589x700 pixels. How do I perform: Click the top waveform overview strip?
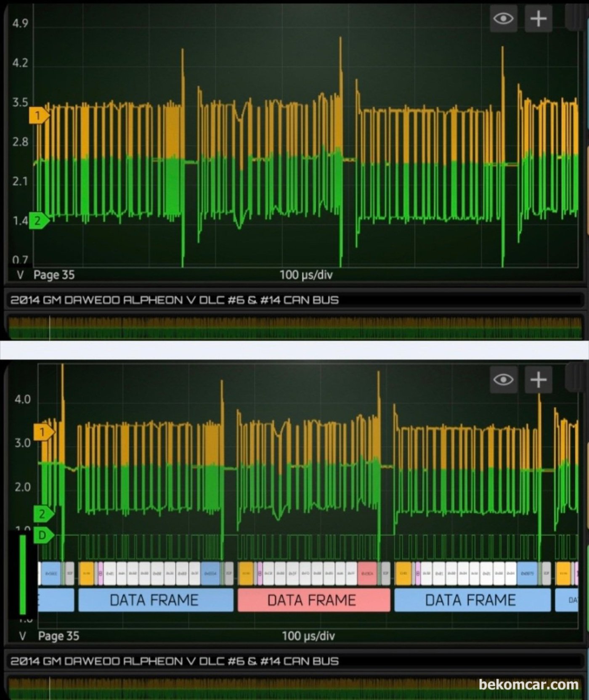294,328
